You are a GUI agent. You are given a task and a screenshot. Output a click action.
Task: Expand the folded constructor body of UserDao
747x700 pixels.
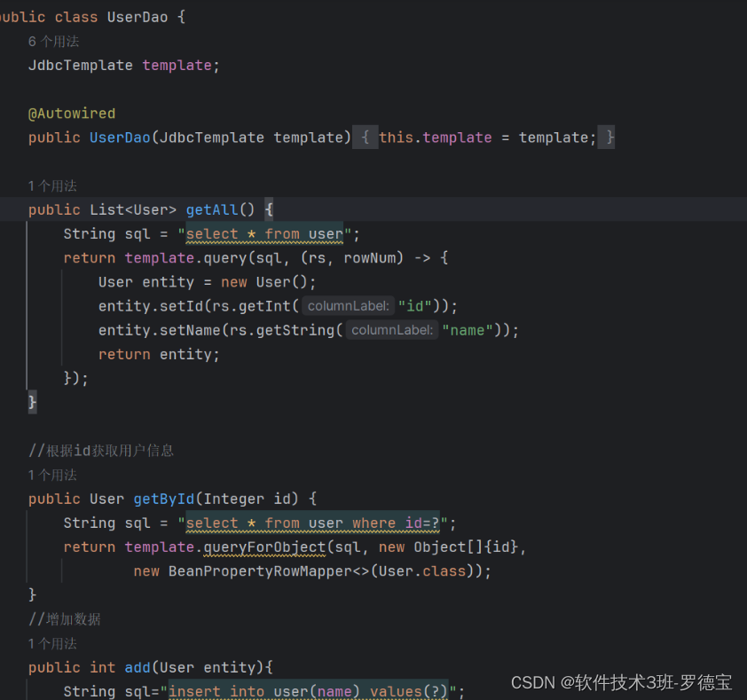click(x=366, y=137)
